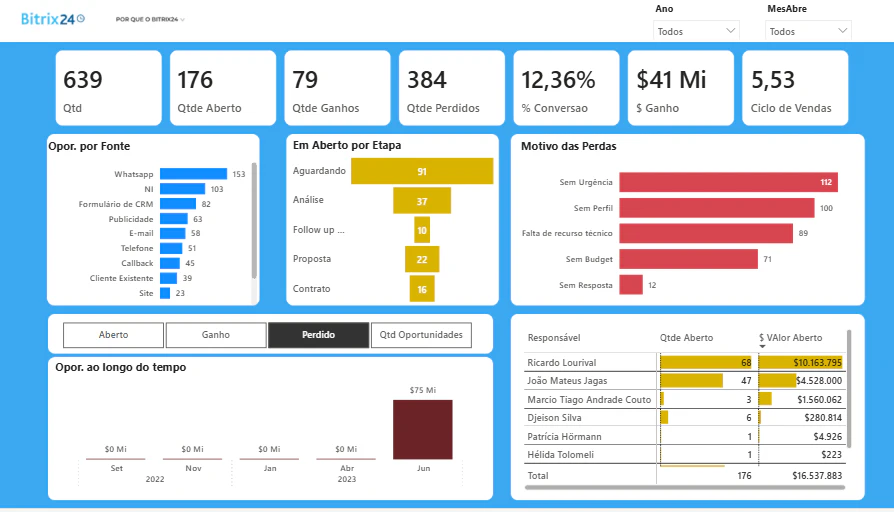
Task: Open the 'Por que o Bitrix24' menu
Action: (150, 19)
